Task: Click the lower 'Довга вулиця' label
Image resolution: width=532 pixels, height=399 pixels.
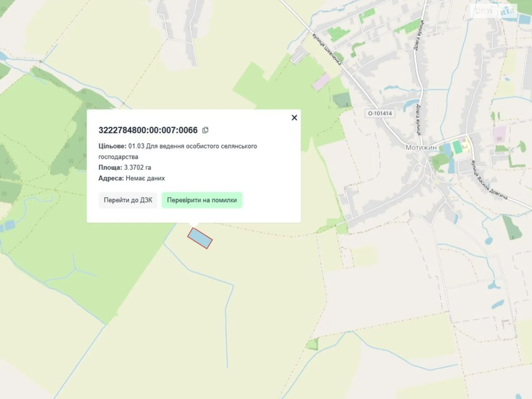Action: [418, 120]
